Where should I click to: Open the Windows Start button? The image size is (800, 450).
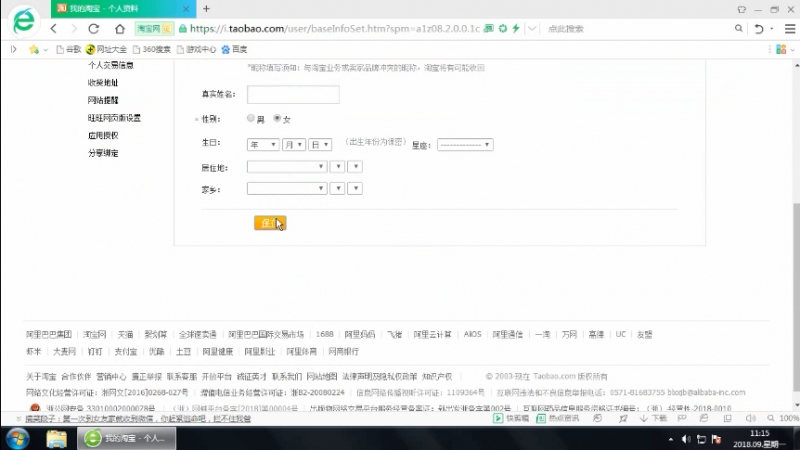17,439
